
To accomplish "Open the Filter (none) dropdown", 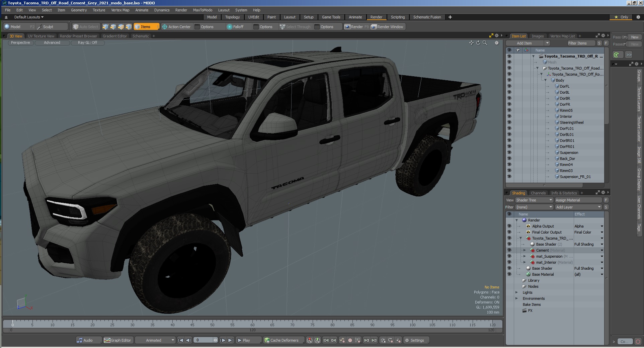I will pyautogui.click(x=534, y=207).
